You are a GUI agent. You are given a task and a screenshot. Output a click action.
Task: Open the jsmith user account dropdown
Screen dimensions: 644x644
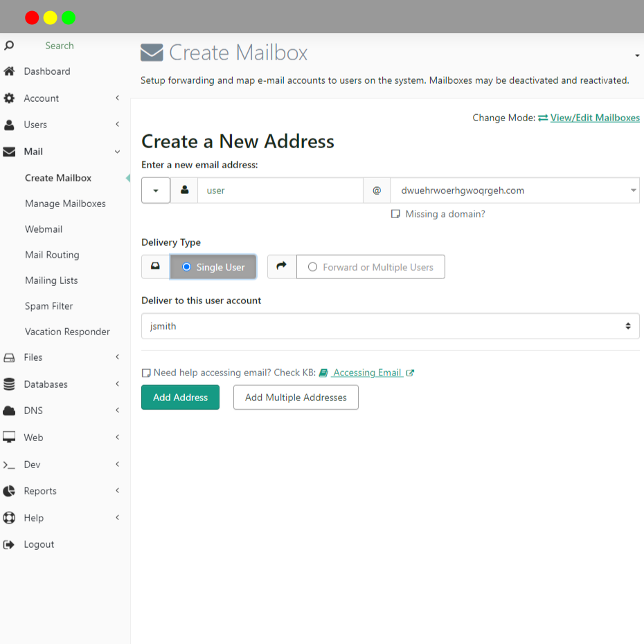pos(390,326)
